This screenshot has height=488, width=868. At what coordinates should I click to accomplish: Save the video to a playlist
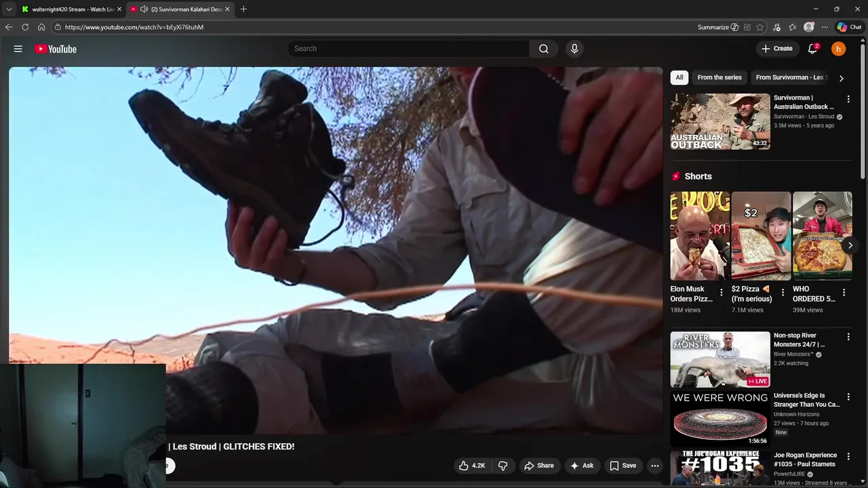tap(623, 466)
